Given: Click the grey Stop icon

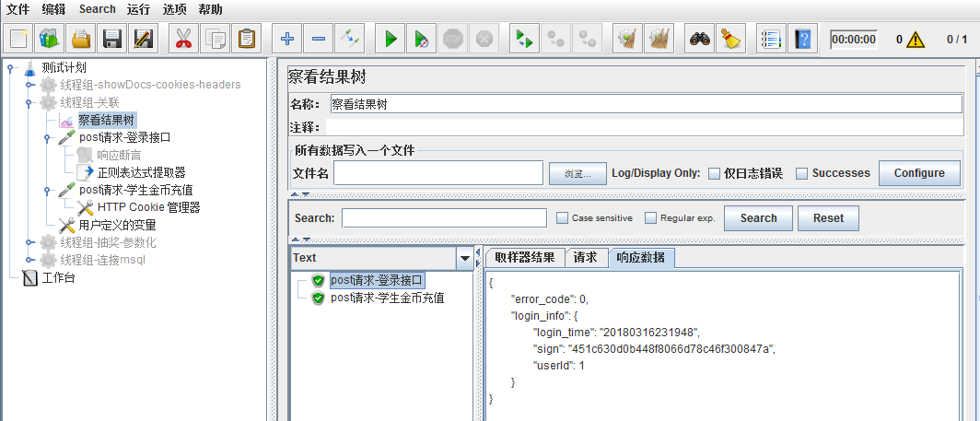Looking at the screenshot, I should coord(452,40).
